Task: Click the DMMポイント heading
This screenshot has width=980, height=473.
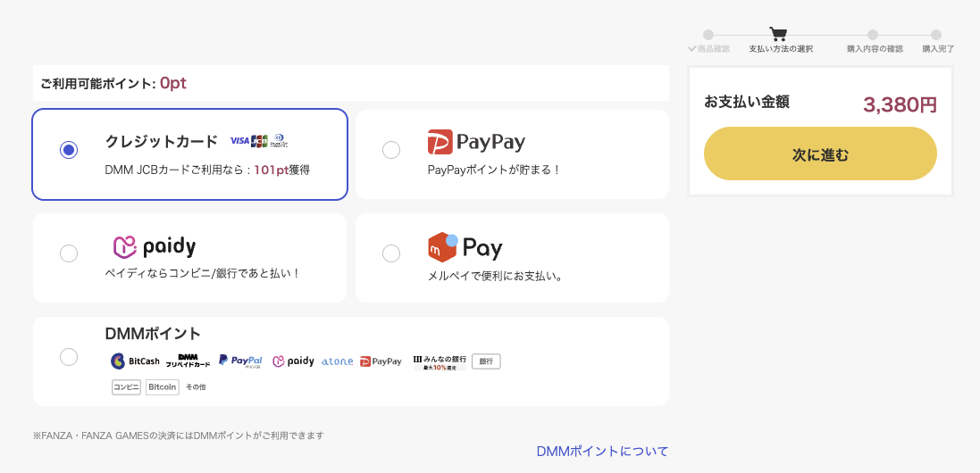Action: coord(153,333)
